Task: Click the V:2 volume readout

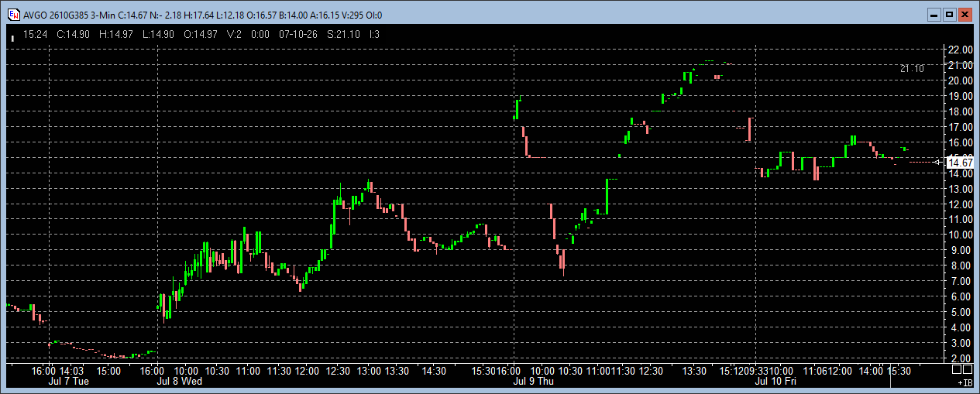Action: [235, 34]
